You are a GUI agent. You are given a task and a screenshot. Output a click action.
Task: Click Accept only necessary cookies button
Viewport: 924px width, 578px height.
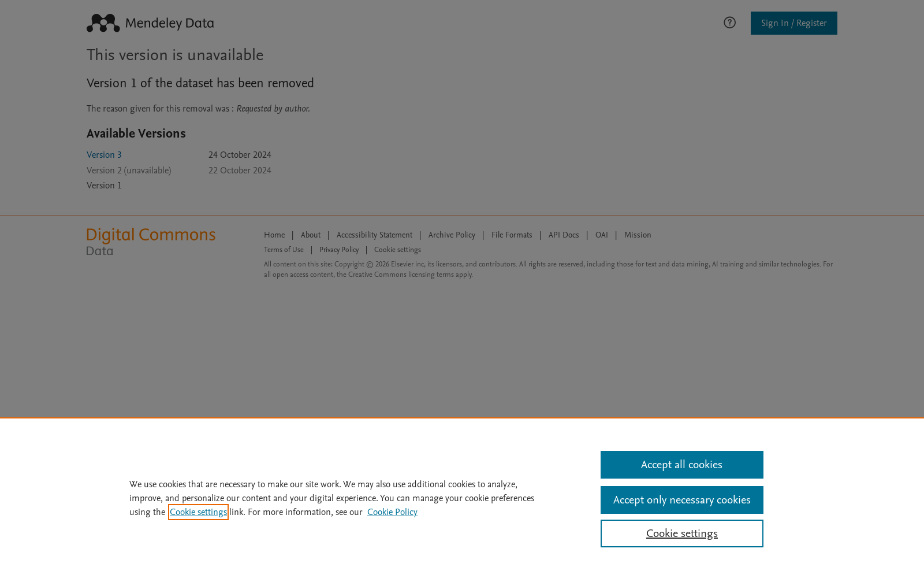(x=681, y=500)
